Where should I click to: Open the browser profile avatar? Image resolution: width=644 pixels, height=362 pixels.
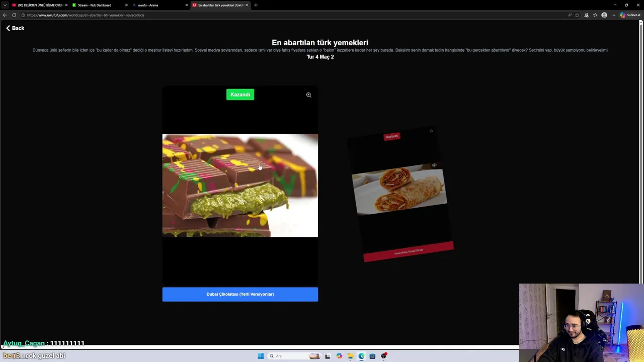click(x=604, y=15)
